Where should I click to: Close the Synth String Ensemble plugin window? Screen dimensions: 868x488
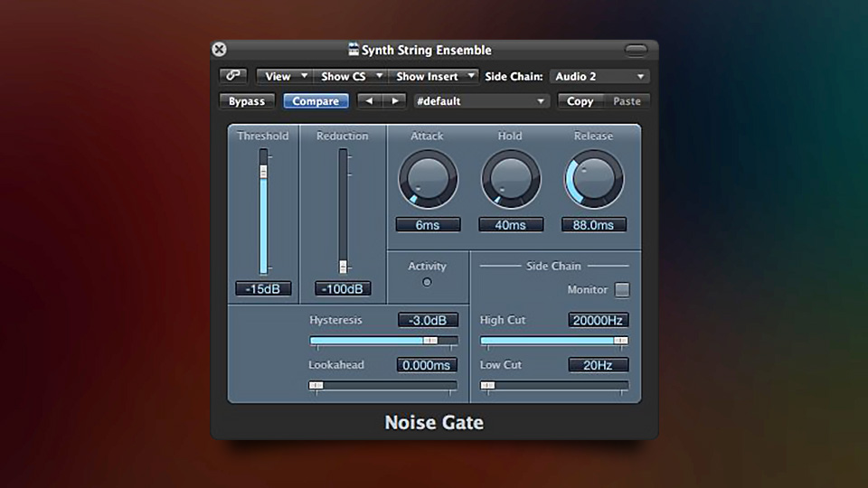point(219,49)
